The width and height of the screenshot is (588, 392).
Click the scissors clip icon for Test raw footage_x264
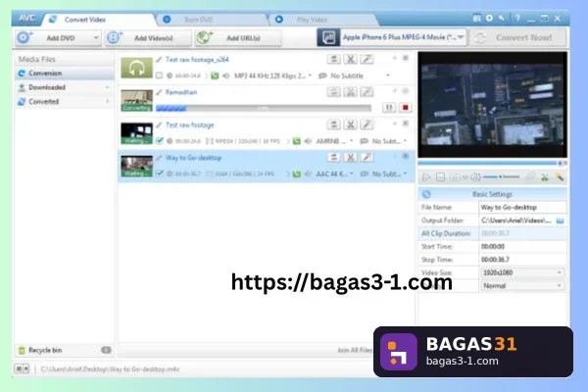350,59
